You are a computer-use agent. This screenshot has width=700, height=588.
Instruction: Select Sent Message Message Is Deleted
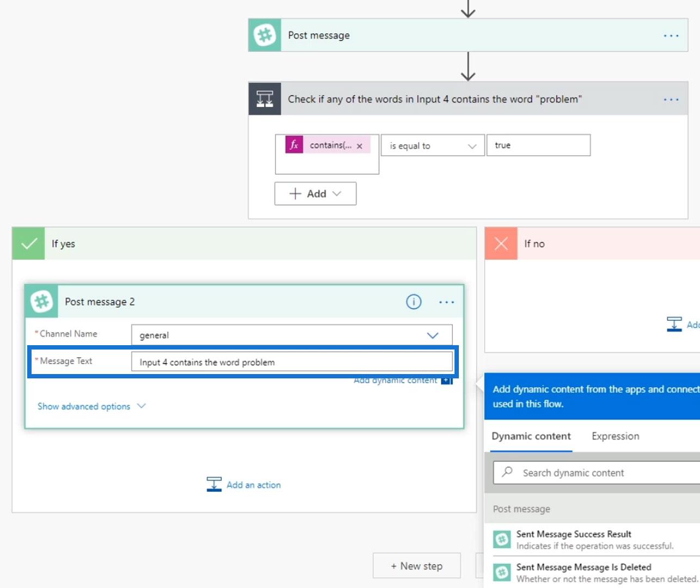[x=592, y=573]
